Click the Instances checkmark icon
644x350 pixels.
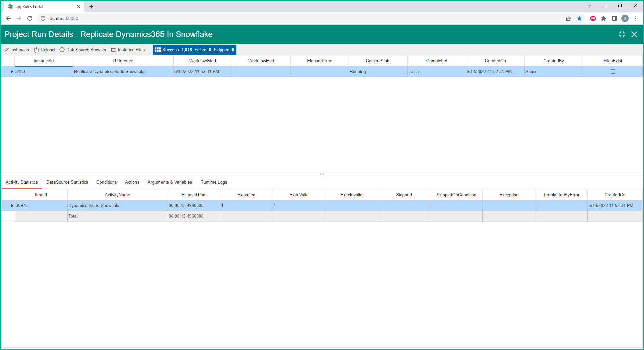[x=6, y=50]
